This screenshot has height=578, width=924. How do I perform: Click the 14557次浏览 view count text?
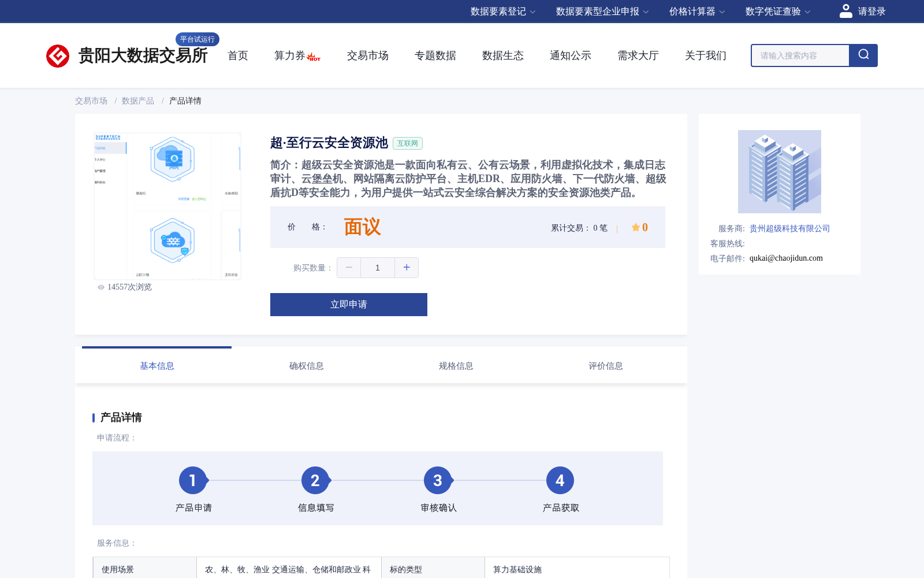[129, 287]
